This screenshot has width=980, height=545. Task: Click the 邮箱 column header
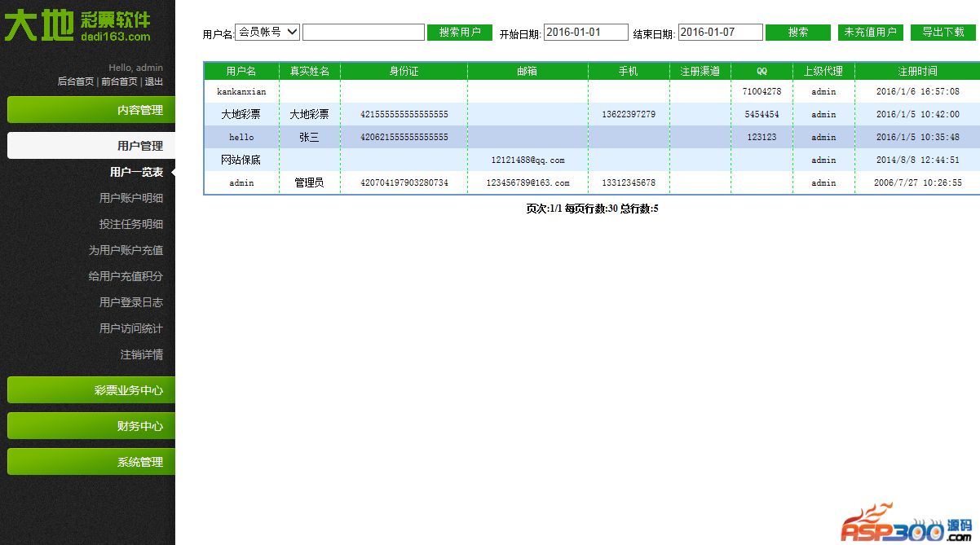click(528, 72)
